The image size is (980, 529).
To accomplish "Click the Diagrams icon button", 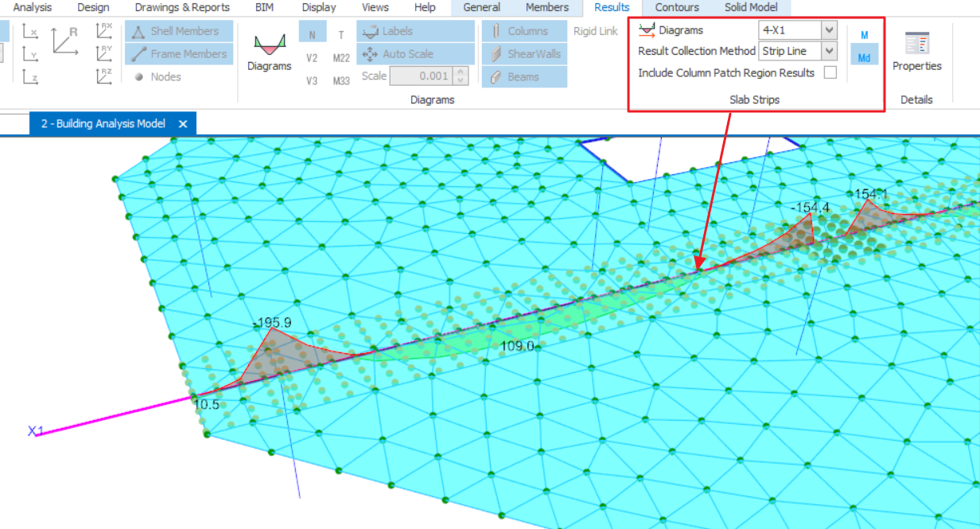I will (269, 53).
